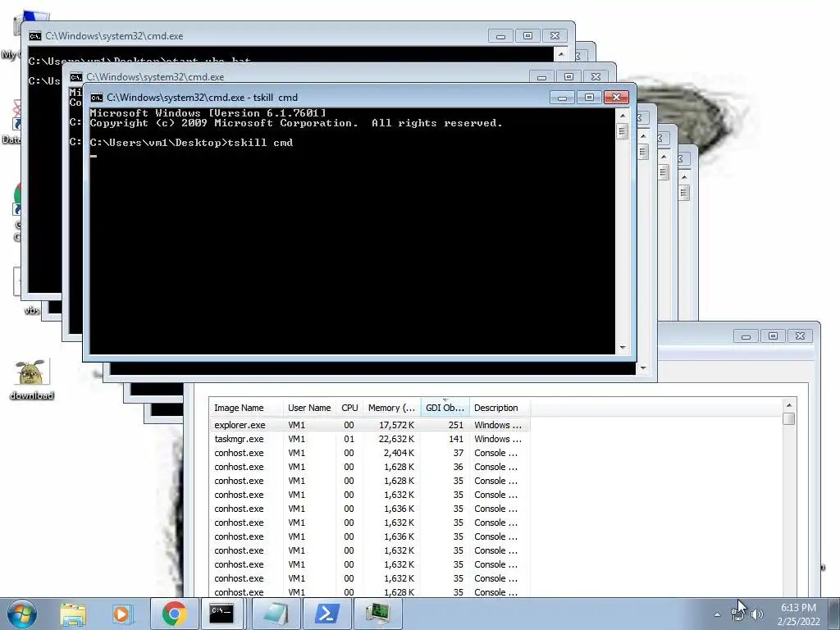The image size is (840, 630).
Task: Switch to the Notepad taskbar button
Action: 276,614
